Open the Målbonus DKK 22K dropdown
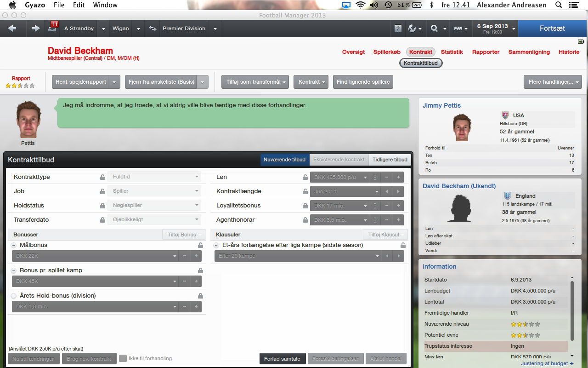The height and width of the screenshot is (368, 588). pos(96,256)
